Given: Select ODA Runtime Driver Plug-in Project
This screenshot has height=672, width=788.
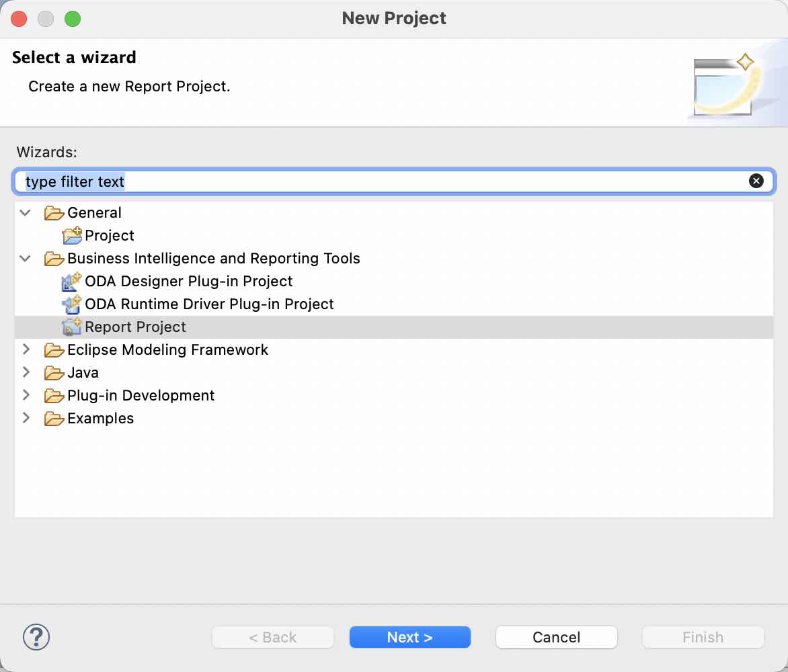Looking at the screenshot, I should tap(209, 304).
